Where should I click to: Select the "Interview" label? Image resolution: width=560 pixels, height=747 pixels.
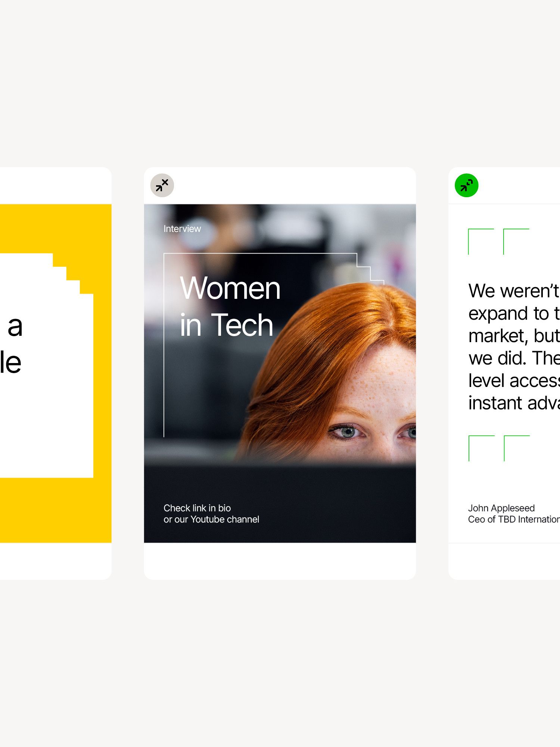(x=182, y=229)
